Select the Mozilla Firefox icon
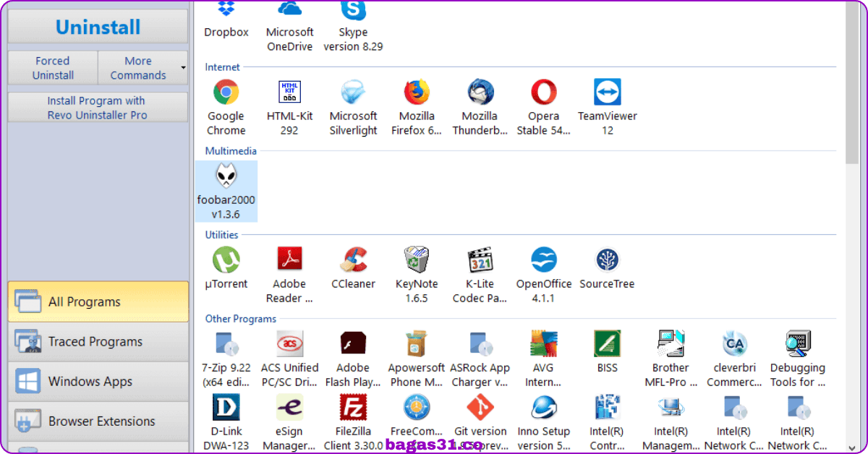Viewport: 868px width, 454px height. click(x=417, y=93)
